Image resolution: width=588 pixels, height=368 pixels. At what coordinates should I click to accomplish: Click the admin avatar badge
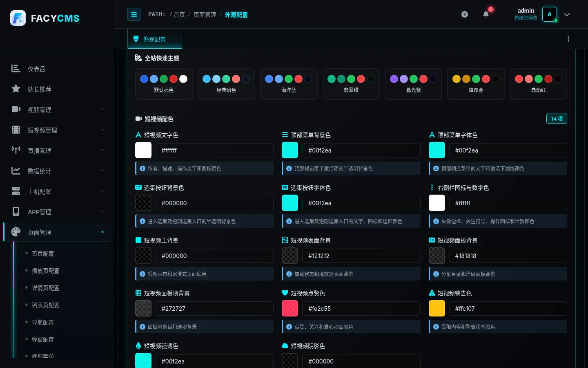point(550,14)
